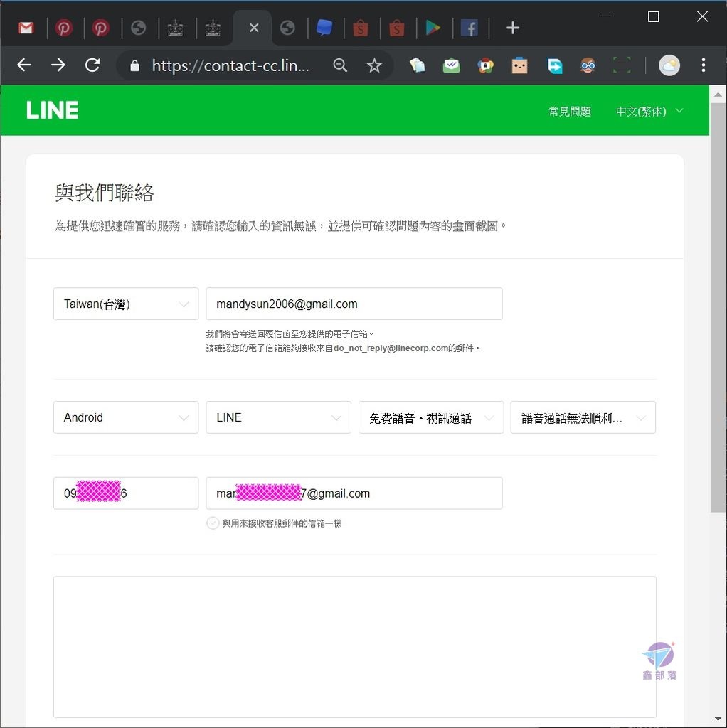Open the Chrome profile avatar
Viewport: 727px width, 728px height.
pyautogui.click(x=669, y=65)
